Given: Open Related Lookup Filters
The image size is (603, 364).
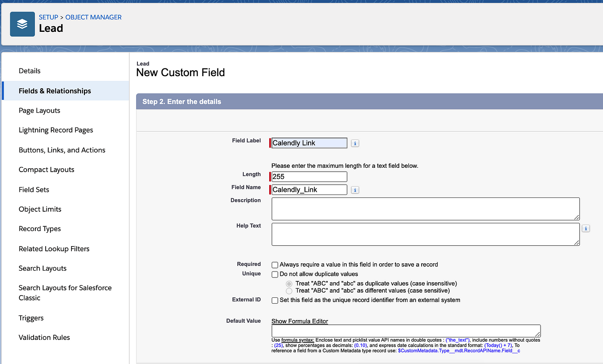Looking at the screenshot, I should click(x=54, y=249).
